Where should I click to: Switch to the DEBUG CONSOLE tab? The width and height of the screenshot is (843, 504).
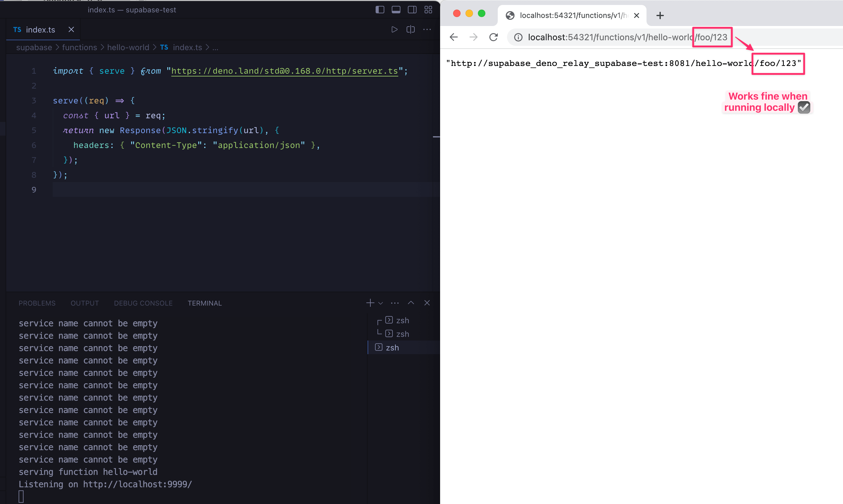point(143,303)
